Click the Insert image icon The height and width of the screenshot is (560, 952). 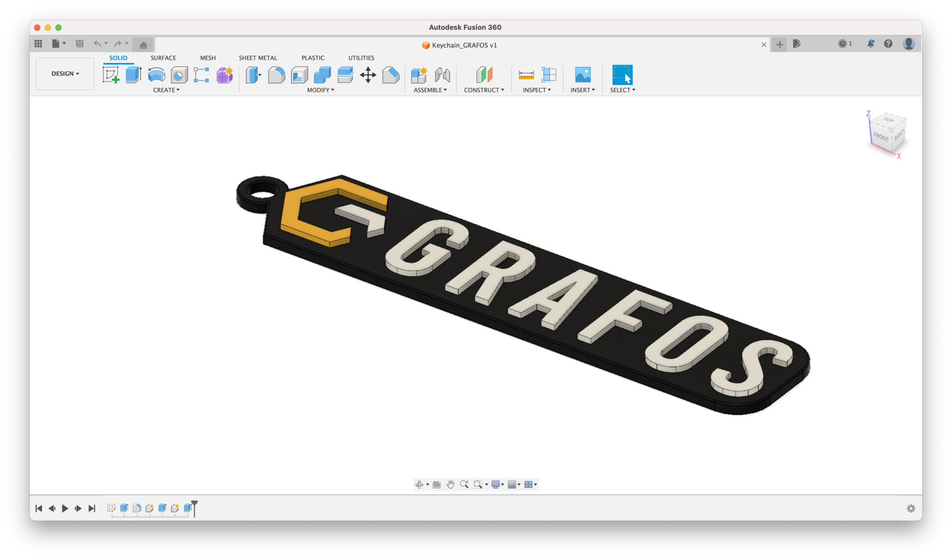[583, 75]
